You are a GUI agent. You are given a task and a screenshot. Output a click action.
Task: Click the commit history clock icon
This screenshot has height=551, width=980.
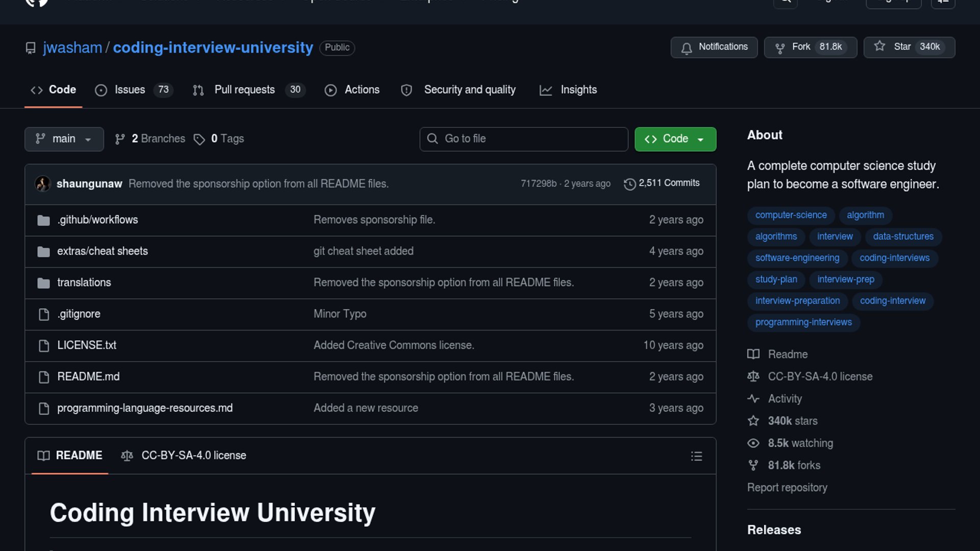coord(630,184)
